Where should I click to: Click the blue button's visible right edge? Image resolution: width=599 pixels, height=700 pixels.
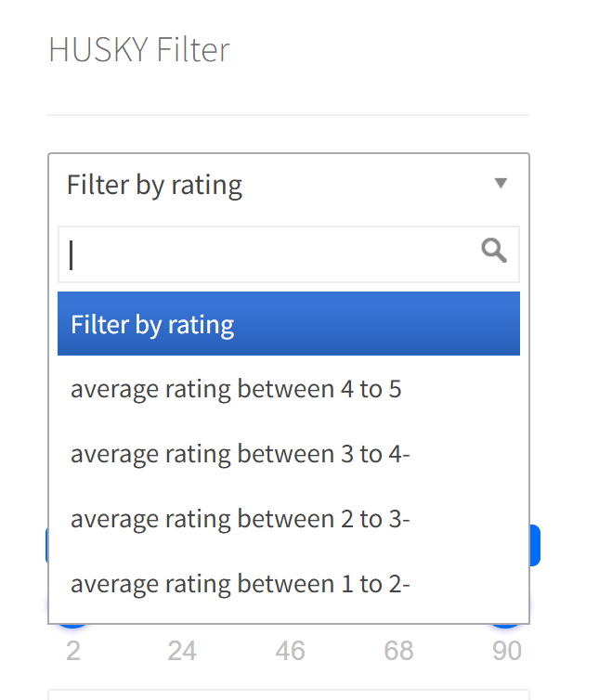pos(535,545)
